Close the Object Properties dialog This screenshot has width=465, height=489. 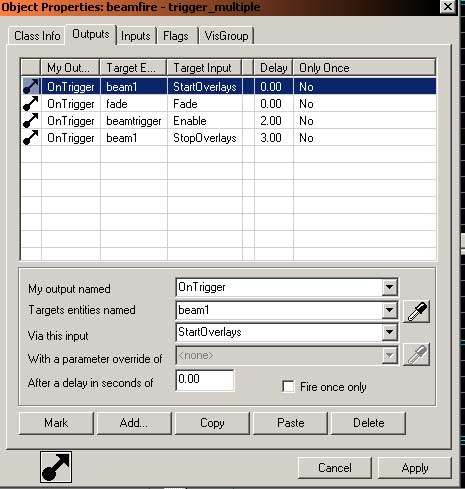tap(448, 7)
